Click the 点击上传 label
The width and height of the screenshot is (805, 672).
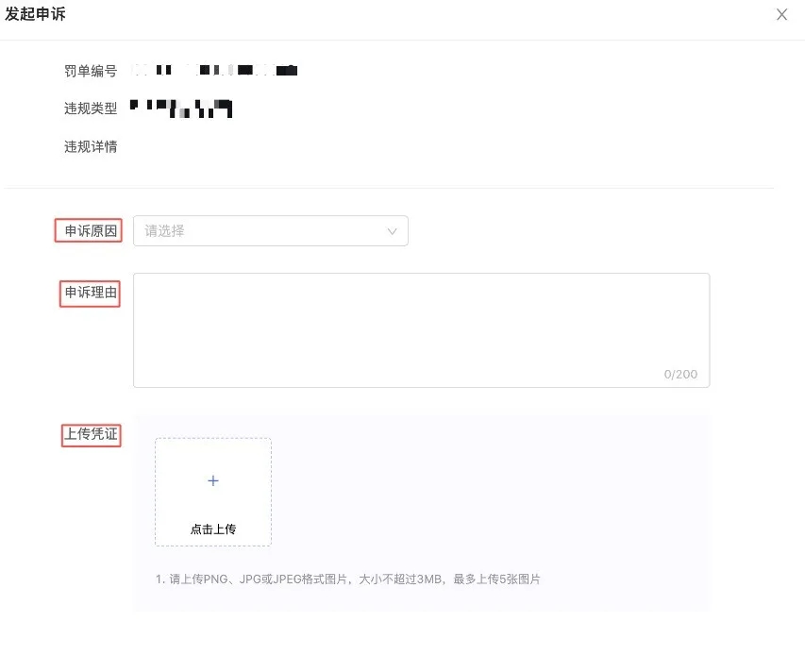click(x=213, y=529)
